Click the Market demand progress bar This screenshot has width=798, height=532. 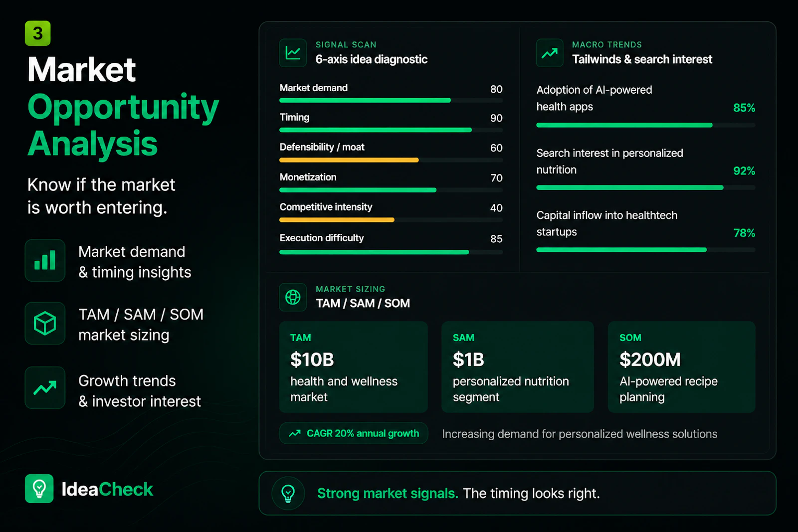(391, 100)
